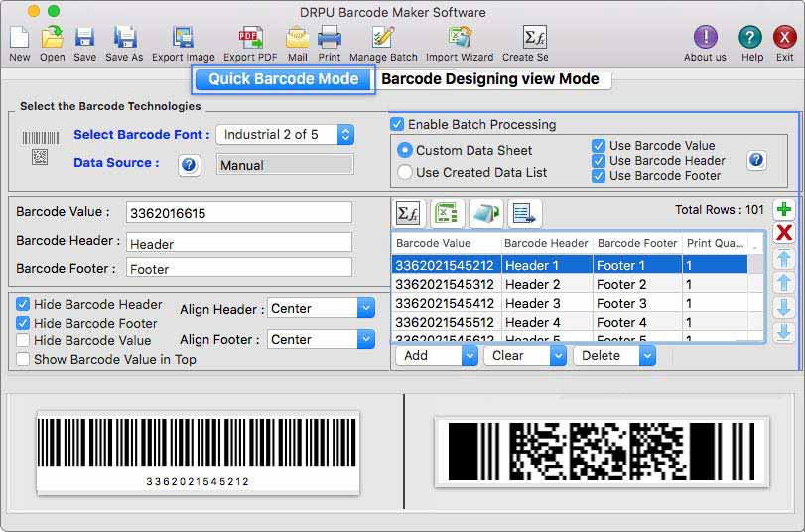This screenshot has height=532, width=805.
Task: Toggle Enable Batch Processing checkbox
Action: (397, 124)
